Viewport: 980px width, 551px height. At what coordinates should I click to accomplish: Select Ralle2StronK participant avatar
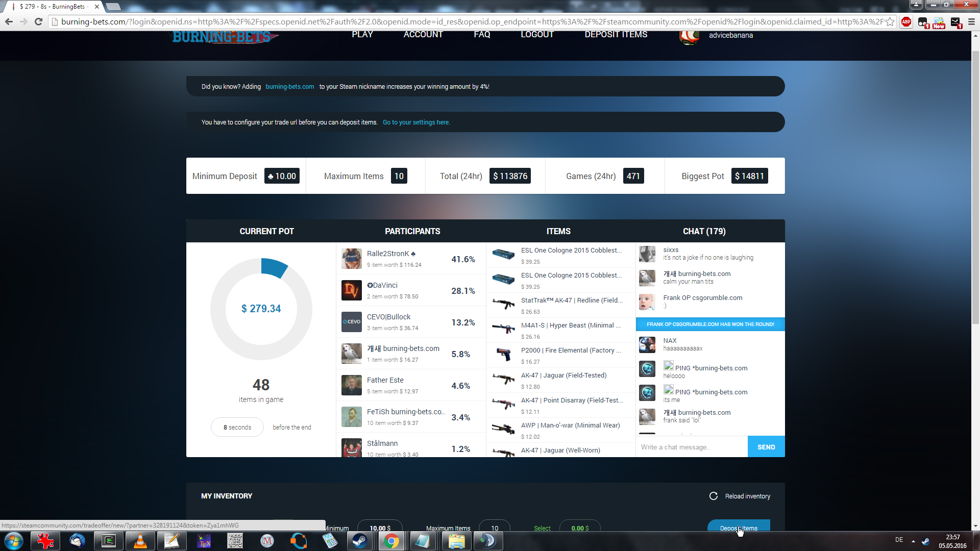[351, 259]
